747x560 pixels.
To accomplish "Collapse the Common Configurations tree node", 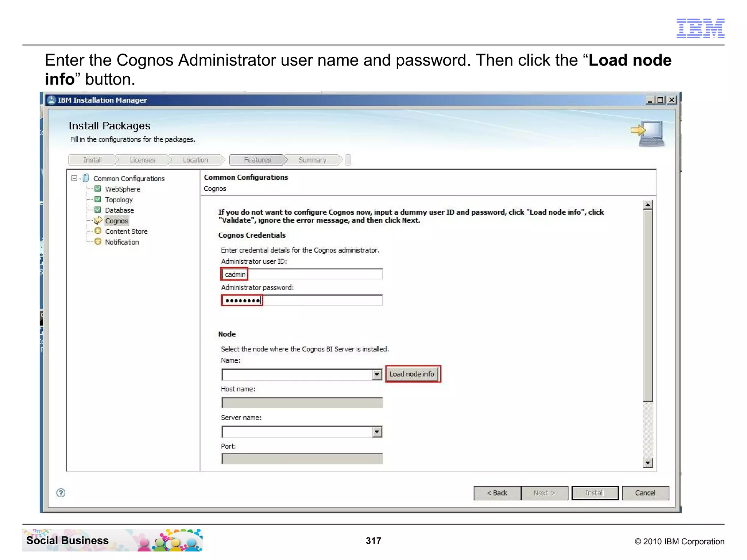I will [x=74, y=178].
